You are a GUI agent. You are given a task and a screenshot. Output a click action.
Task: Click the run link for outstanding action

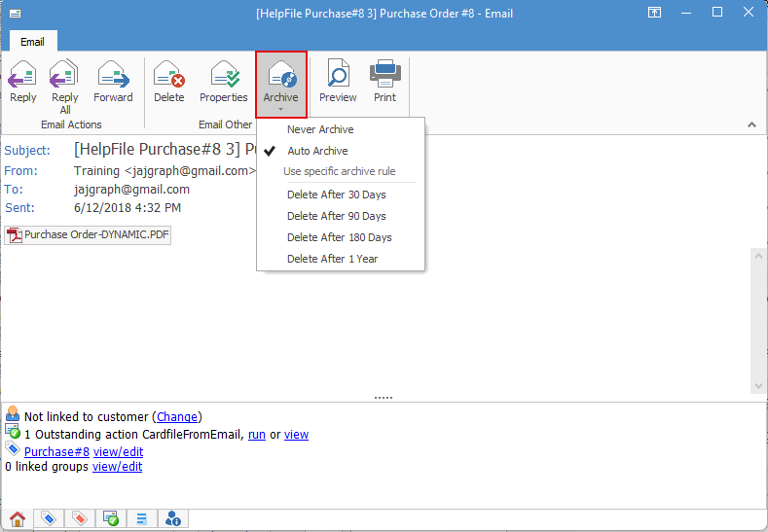[257, 435]
